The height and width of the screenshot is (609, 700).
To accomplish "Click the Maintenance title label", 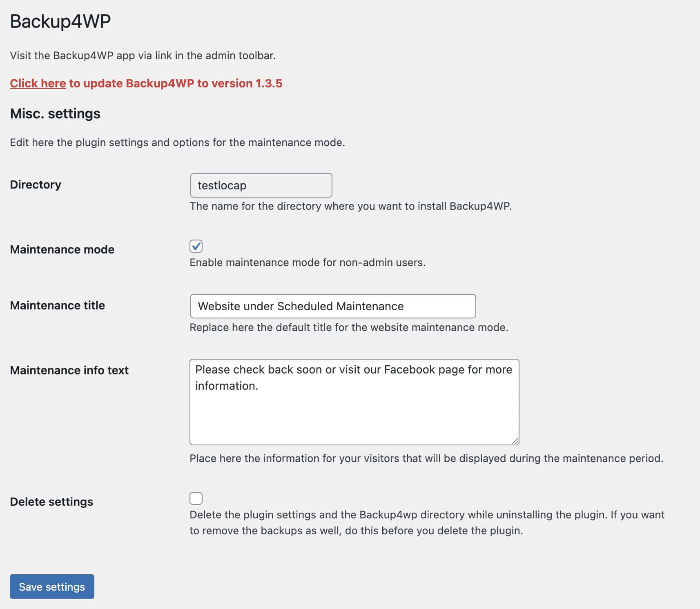I will click(58, 305).
